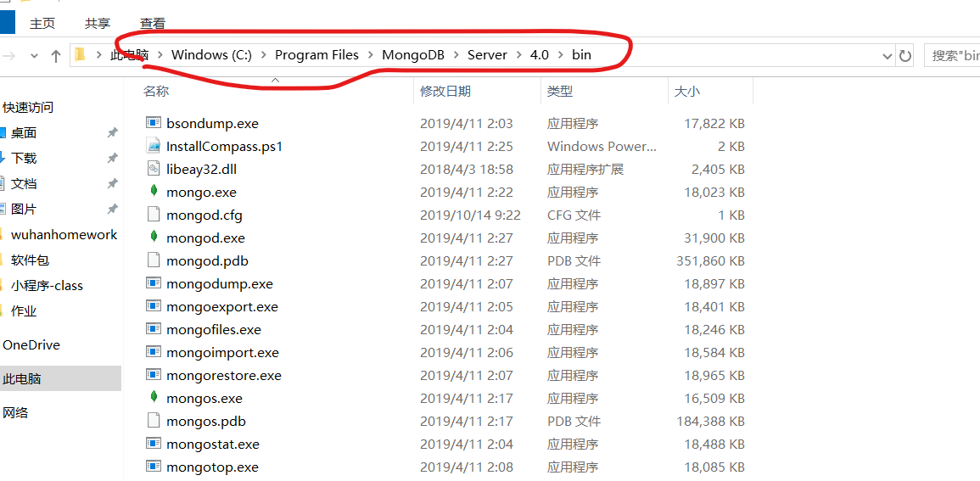The height and width of the screenshot is (481, 980).
Task: Open 桌面 in navigation pane
Action: (24, 132)
